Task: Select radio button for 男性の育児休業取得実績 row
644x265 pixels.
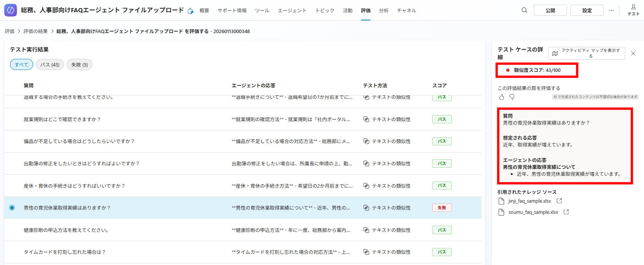Action: click(x=12, y=208)
